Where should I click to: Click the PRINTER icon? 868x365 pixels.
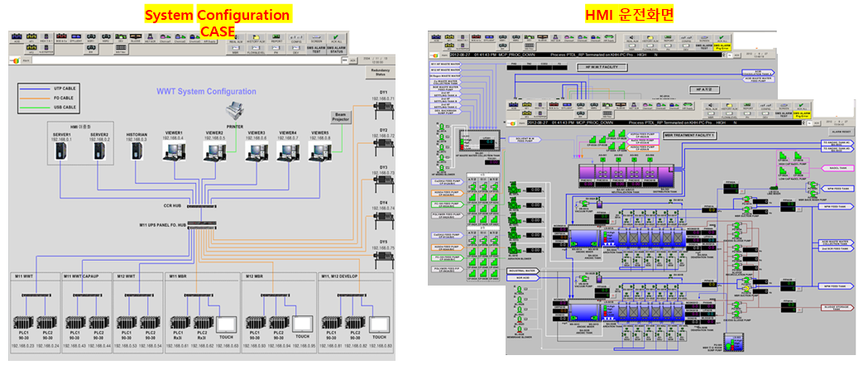click(235, 113)
